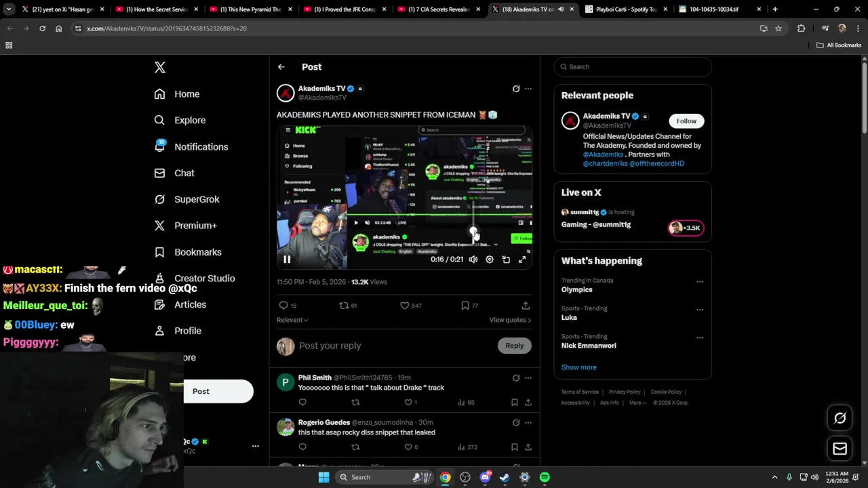Click back arrow next to Post heading
868x488 pixels.
coord(281,67)
